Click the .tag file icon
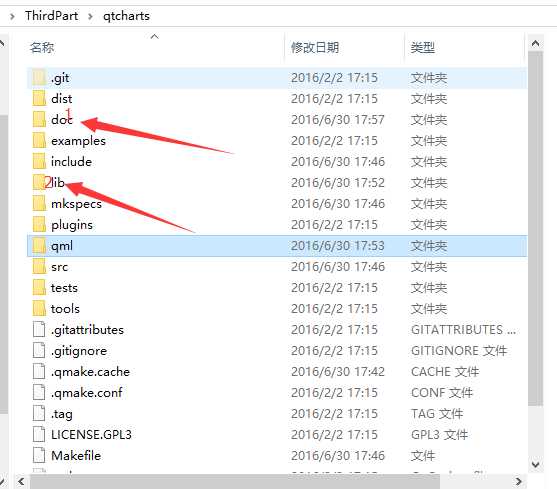Image resolution: width=557 pixels, height=489 pixels. [39, 413]
